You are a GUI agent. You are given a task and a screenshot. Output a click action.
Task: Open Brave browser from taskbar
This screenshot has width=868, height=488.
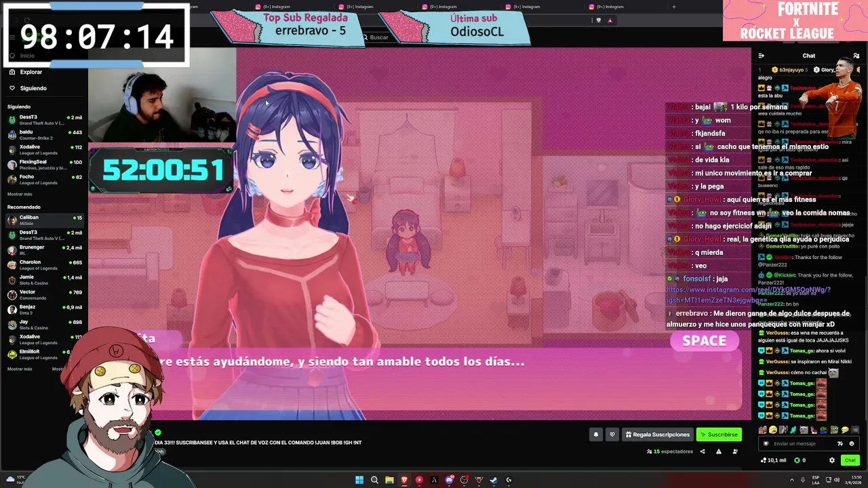[x=404, y=480]
